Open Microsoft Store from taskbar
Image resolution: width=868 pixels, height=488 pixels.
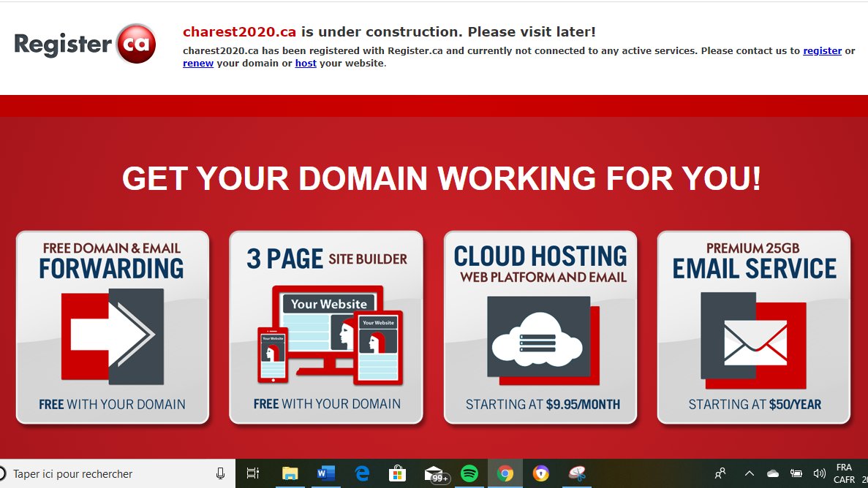[398, 473]
